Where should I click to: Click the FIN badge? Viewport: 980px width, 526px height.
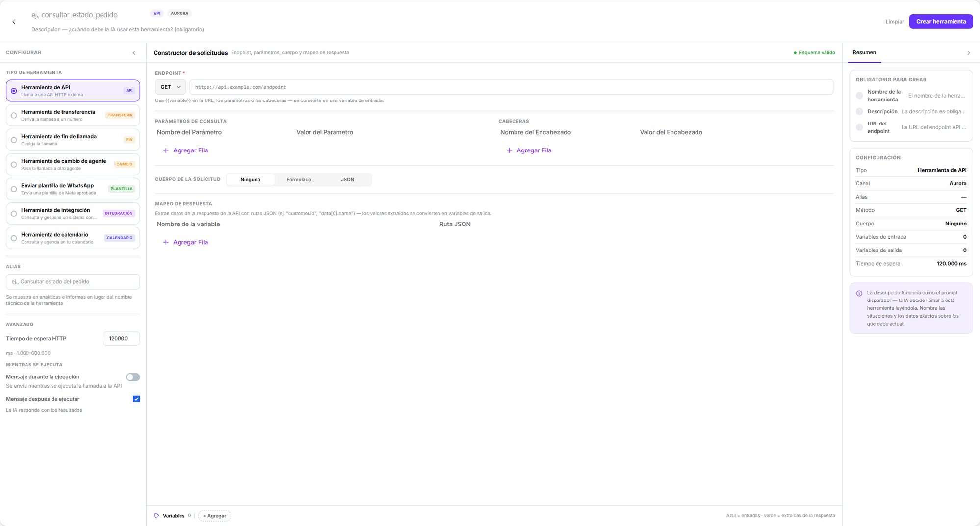pos(129,140)
